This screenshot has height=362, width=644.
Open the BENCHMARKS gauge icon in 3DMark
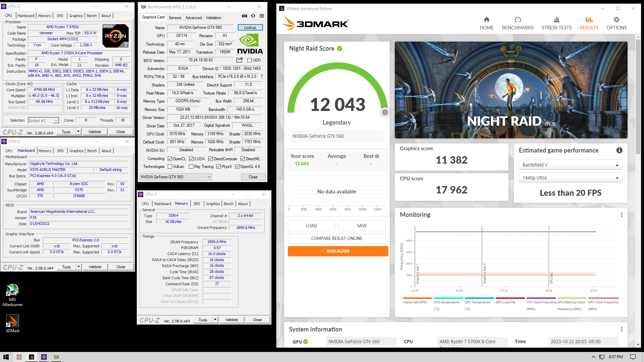click(x=518, y=20)
